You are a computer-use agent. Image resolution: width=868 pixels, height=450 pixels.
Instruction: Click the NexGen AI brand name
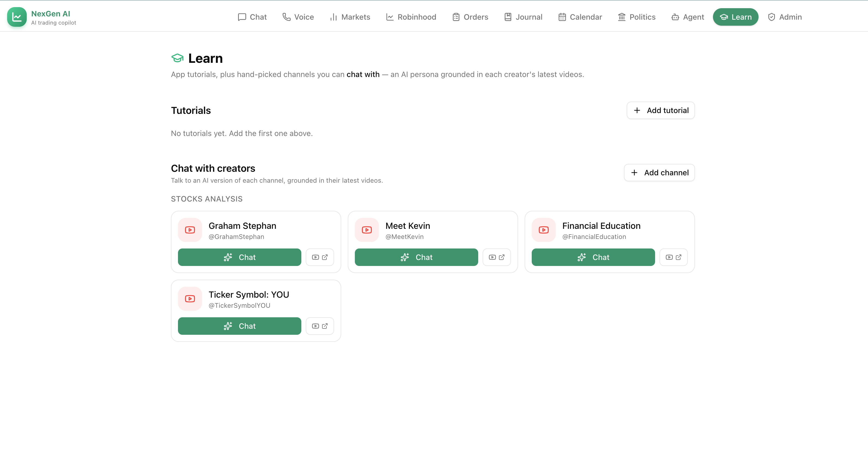click(50, 13)
